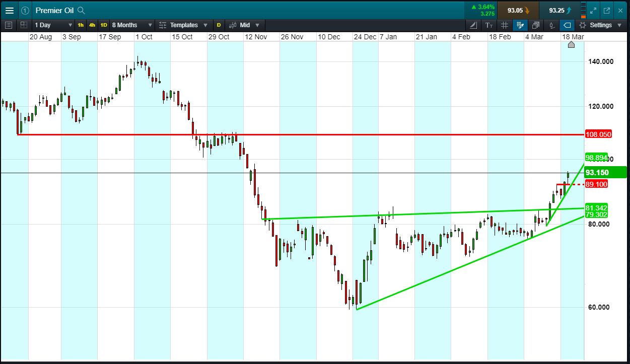Screen dimensions: 630x364
Task: Click the grey marker under 18 Mar
Action: 571,45
